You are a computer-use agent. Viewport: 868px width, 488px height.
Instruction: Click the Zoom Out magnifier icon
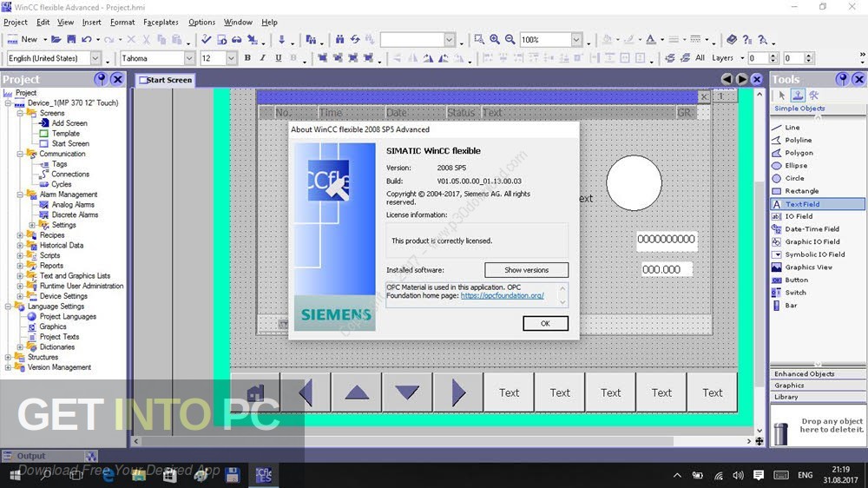point(510,39)
